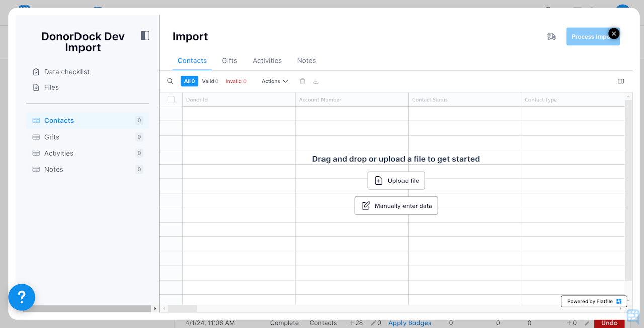644x328 pixels.
Task: Open the Notes tab
Action: click(306, 60)
